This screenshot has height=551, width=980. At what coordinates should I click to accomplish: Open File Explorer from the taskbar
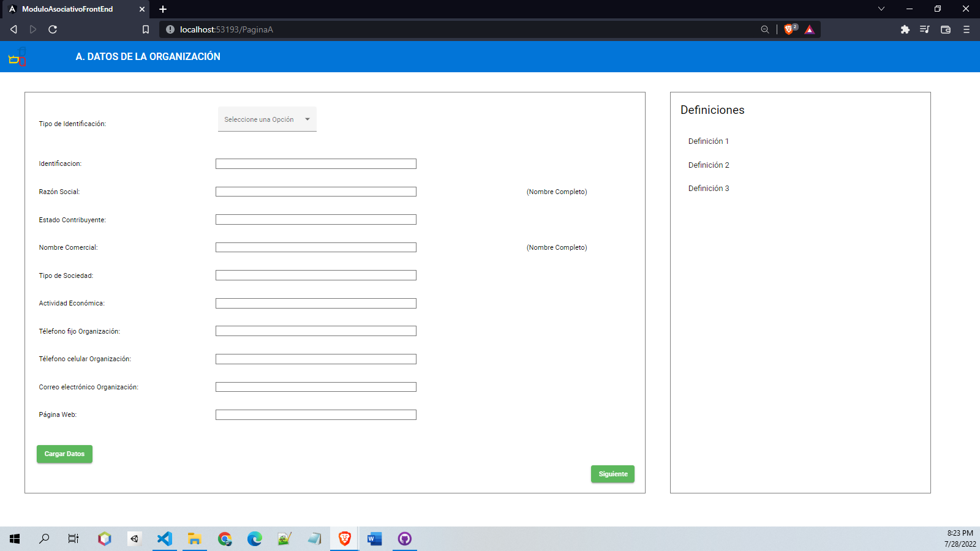coord(195,539)
